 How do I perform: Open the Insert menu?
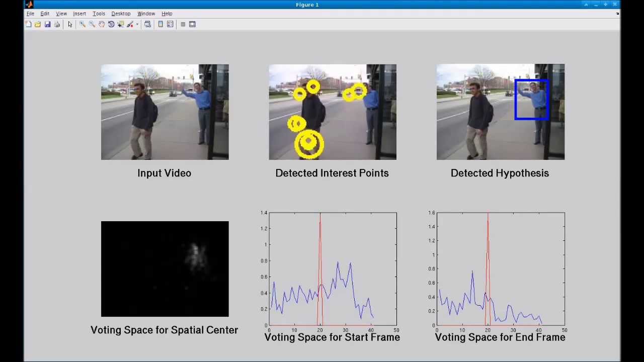(79, 14)
